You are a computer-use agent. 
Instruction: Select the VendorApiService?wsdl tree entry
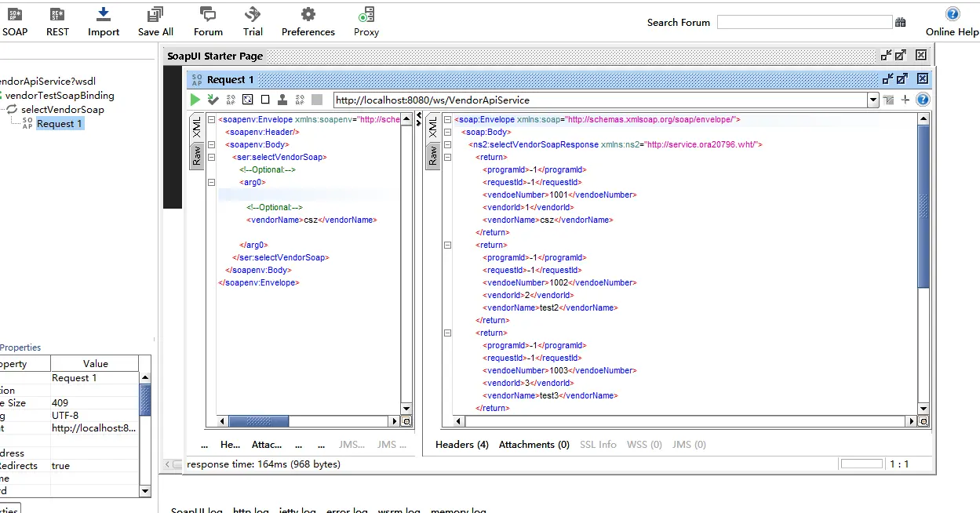pos(46,81)
